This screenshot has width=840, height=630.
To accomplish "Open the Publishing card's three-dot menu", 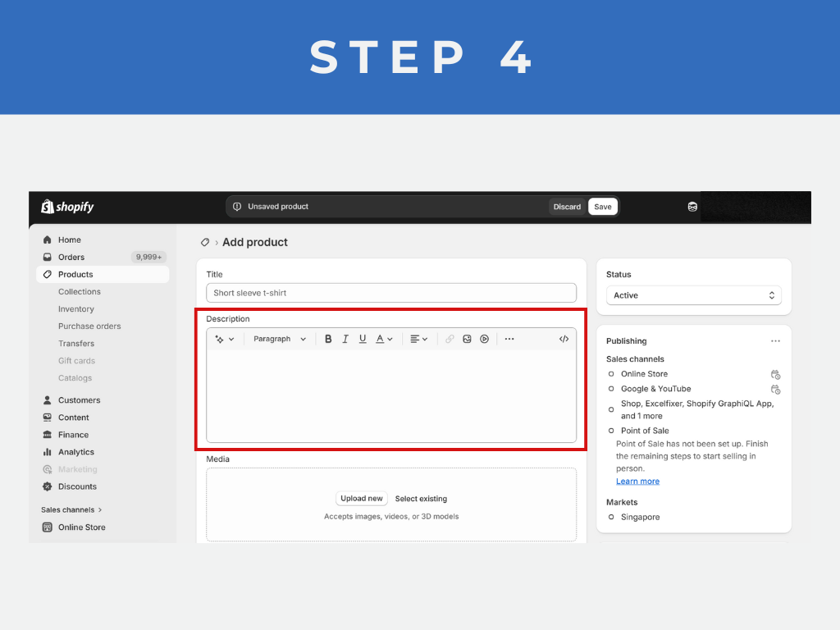I will pos(775,341).
